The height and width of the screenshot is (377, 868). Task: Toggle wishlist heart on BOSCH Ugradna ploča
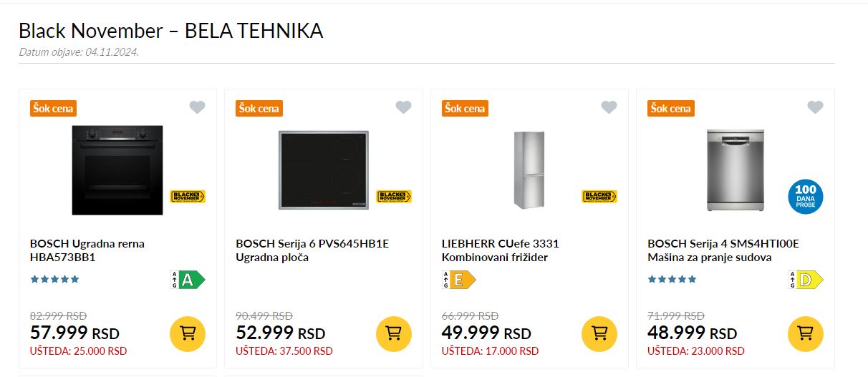pyautogui.click(x=403, y=107)
